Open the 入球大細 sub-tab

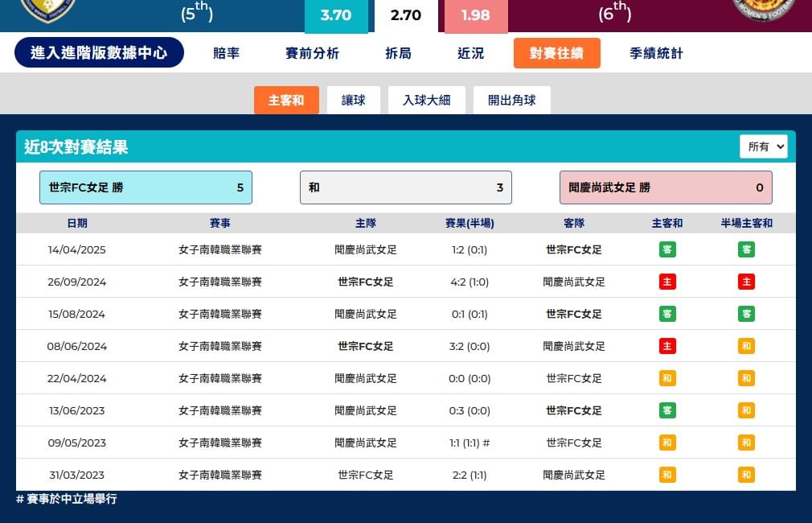coord(427,100)
